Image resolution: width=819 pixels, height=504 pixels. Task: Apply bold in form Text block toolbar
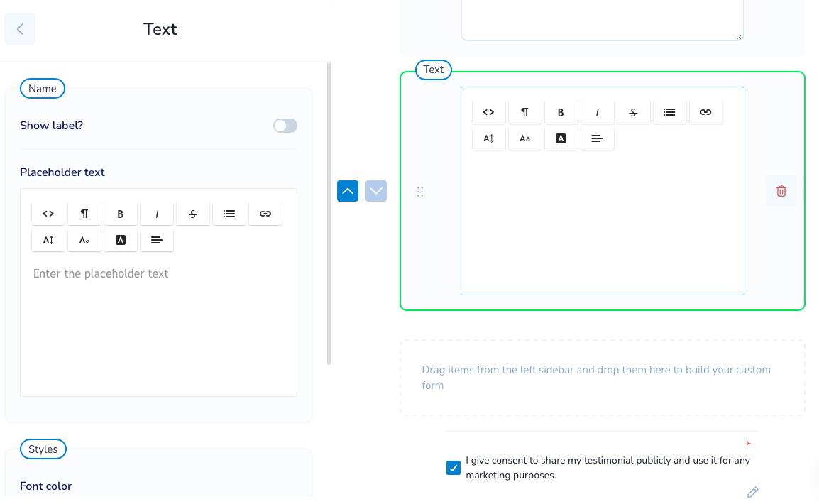coord(561,112)
